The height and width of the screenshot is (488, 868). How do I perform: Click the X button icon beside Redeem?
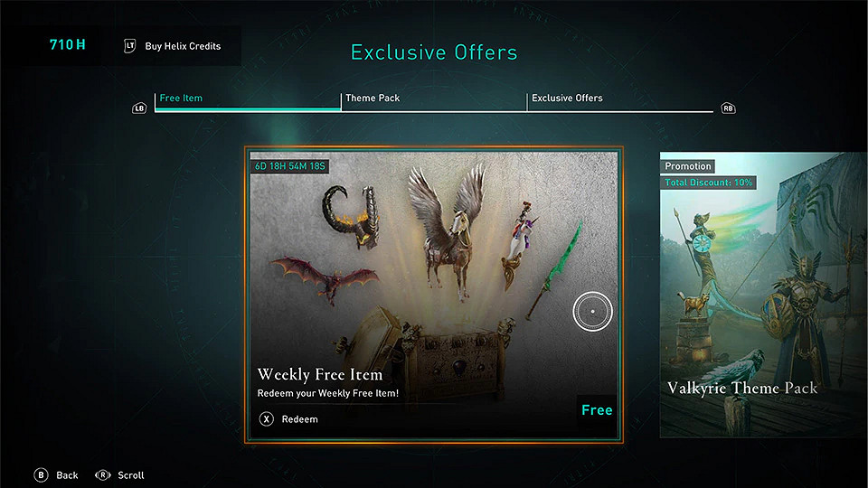(x=266, y=418)
